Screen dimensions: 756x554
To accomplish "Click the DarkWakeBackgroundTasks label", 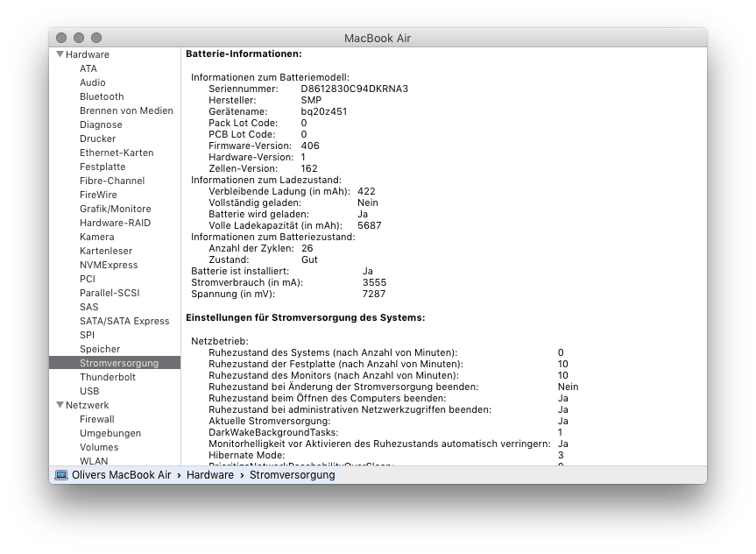I will [273, 432].
